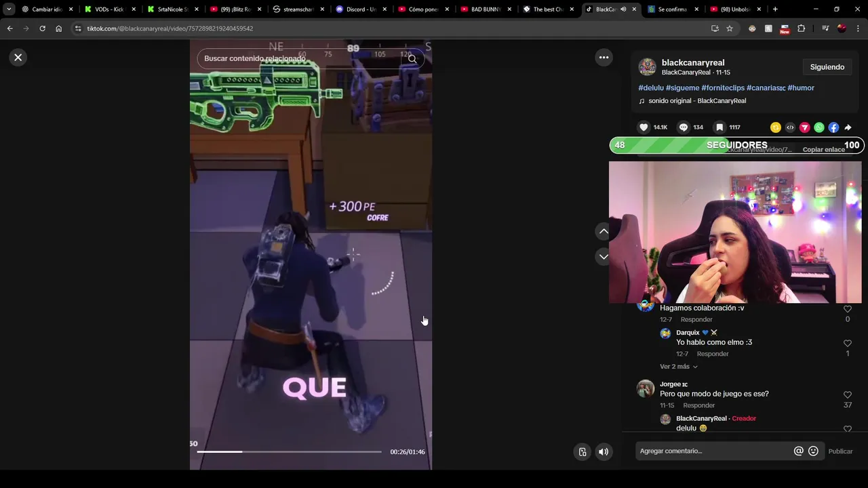Viewport: 868px width, 488px height.
Task: Bookmark this page with star icon
Action: [730, 28]
